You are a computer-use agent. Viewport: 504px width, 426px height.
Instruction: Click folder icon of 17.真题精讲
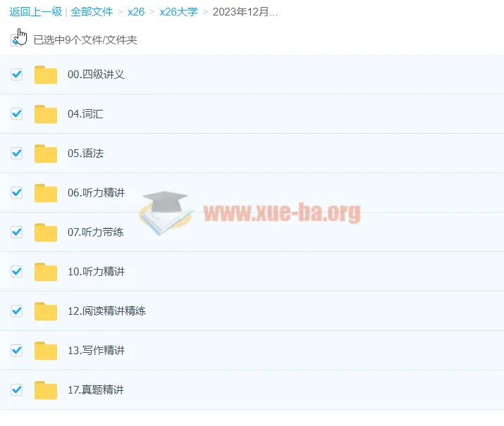pyautogui.click(x=46, y=390)
